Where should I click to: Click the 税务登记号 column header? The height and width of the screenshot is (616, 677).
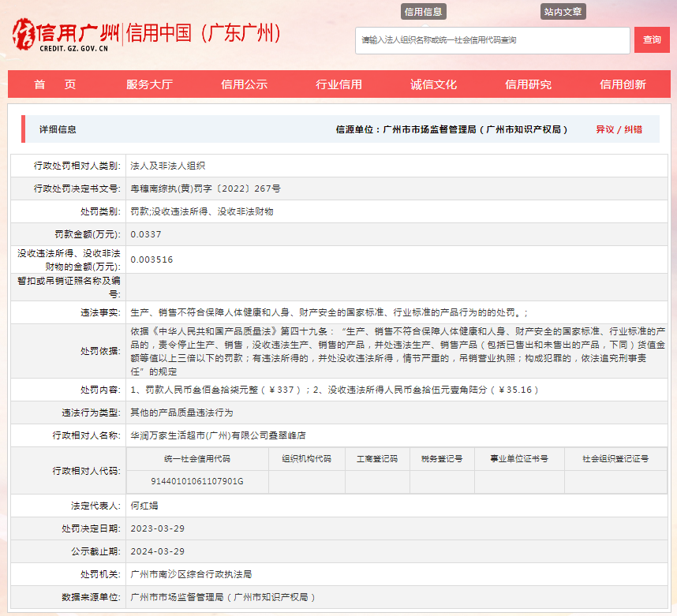(442, 459)
